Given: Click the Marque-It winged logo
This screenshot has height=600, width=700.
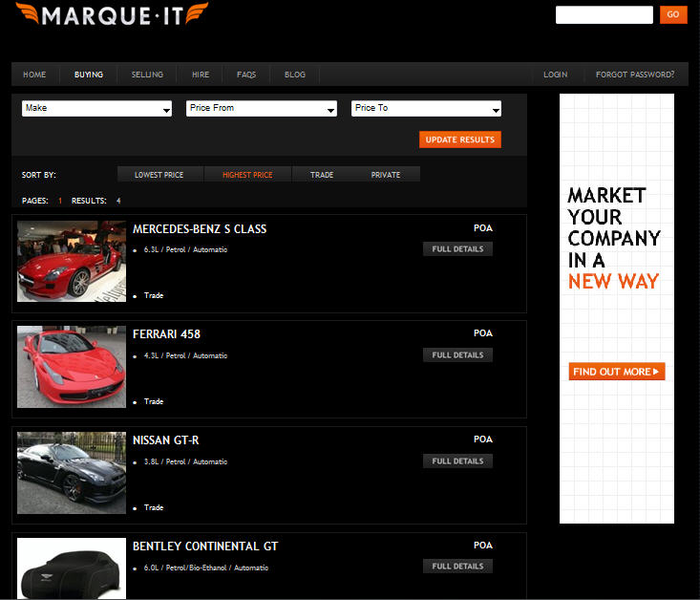Looking at the screenshot, I should click(112, 16).
